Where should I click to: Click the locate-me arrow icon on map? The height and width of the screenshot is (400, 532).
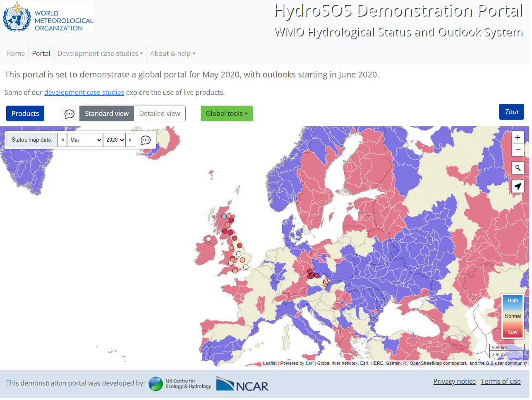tap(518, 186)
